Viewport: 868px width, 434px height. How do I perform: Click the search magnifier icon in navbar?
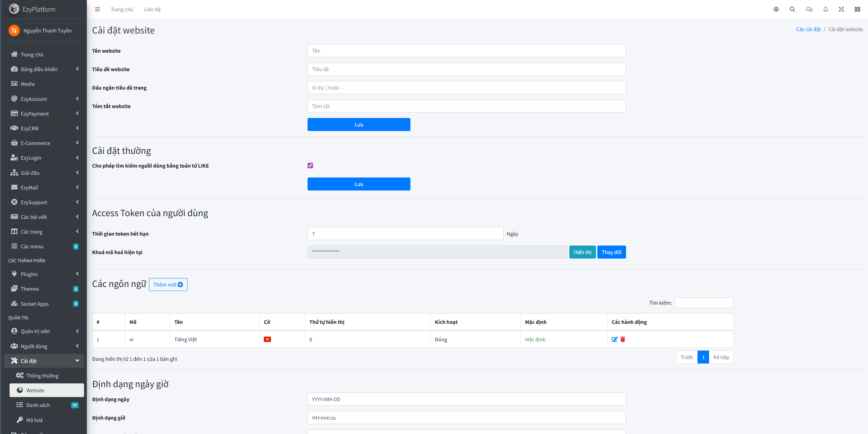pyautogui.click(x=792, y=9)
